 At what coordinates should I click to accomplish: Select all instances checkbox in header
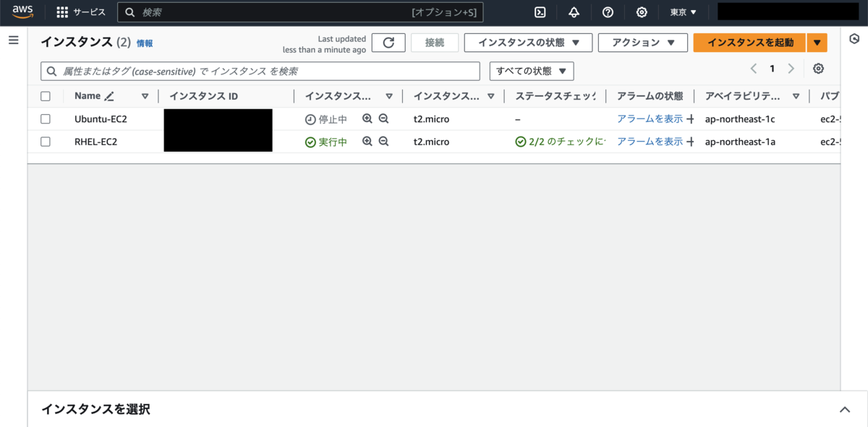pyautogui.click(x=46, y=96)
